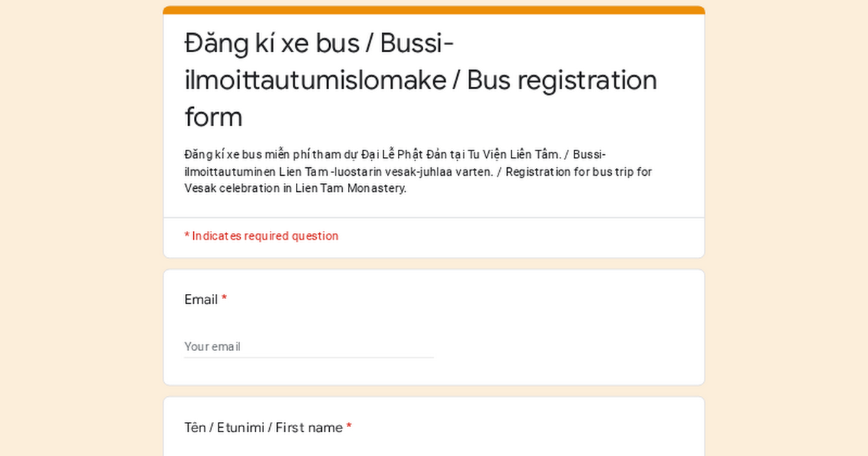Click the divider line above the required notice
Image resolution: width=868 pixels, height=456 pixels.
click(434, 217)
